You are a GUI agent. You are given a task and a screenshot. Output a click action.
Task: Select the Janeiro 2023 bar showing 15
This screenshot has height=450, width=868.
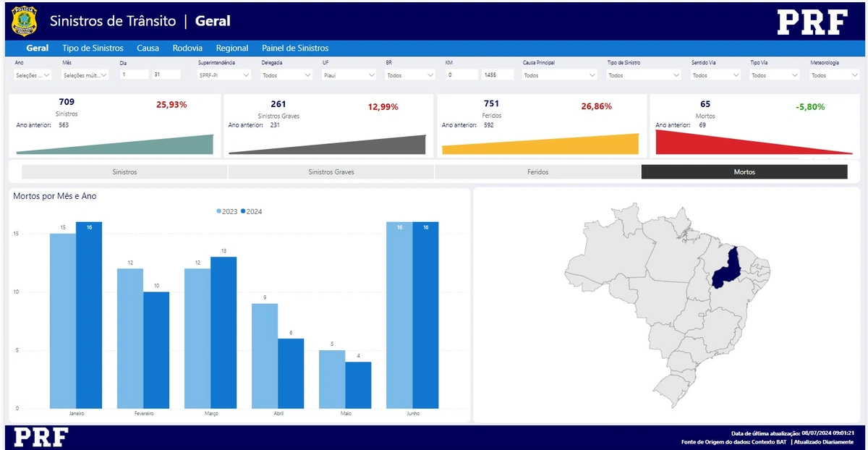pos(63,321)
